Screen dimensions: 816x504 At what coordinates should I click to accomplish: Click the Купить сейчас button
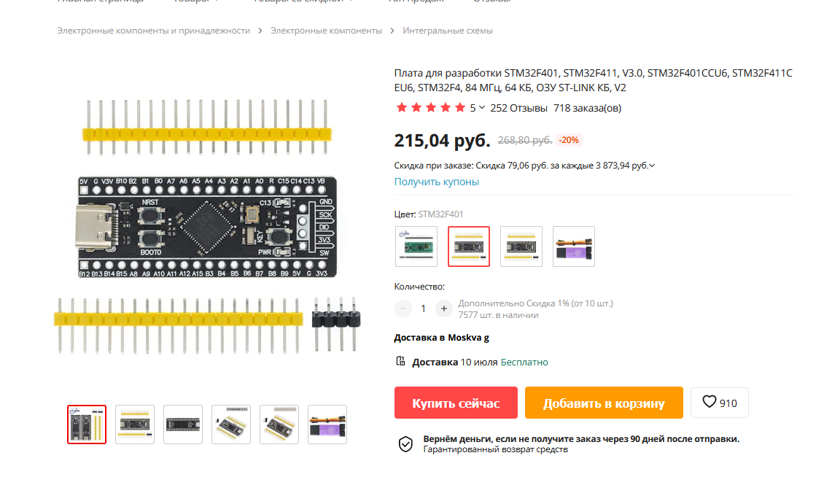(456, 403)
